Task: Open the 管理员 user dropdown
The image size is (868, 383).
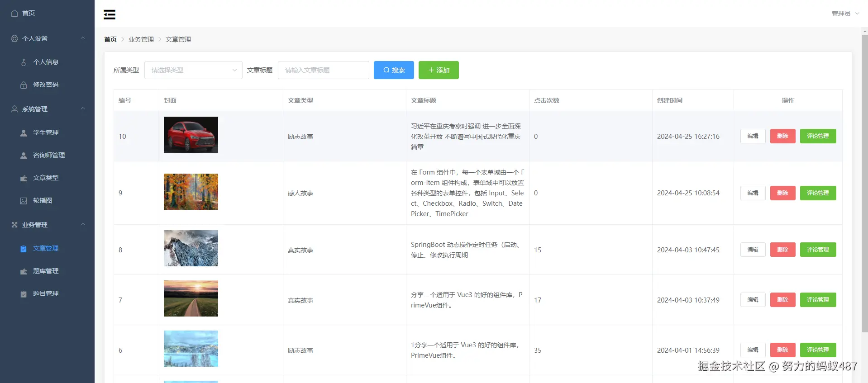Action: [845, 14]
